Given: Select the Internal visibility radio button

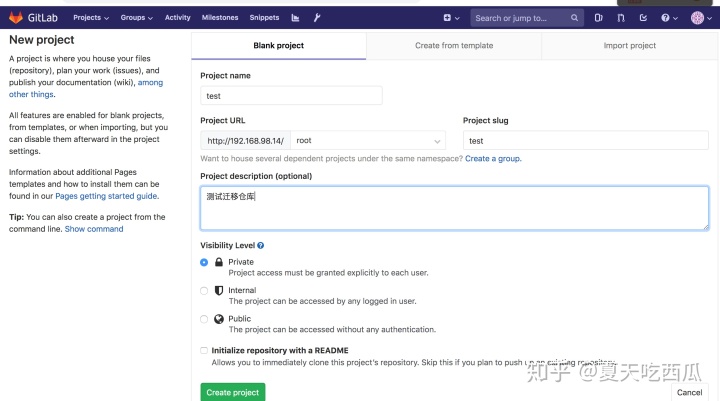Looking at the screenshot, I should point(204,291).
